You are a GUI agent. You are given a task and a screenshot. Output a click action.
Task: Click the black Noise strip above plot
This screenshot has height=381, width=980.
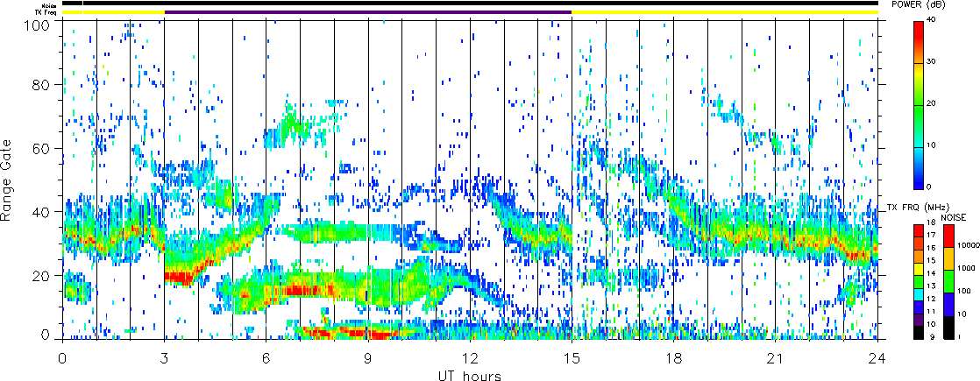click(x=470, y=4)
